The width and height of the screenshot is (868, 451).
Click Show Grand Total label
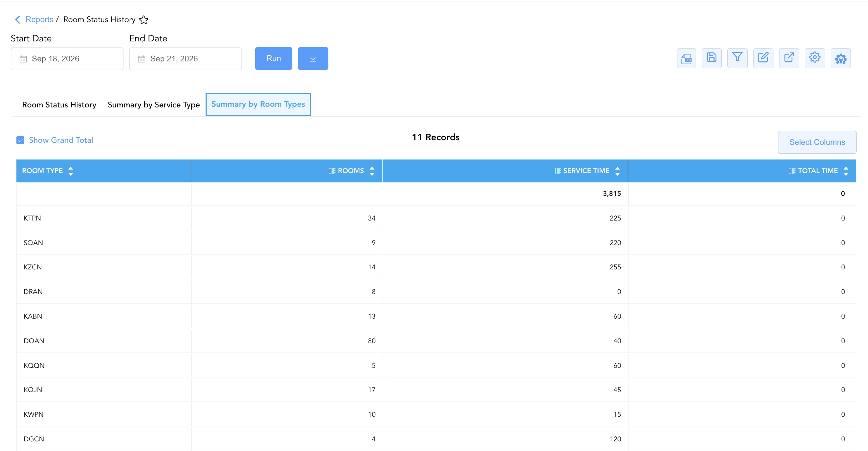click(61, 140)
